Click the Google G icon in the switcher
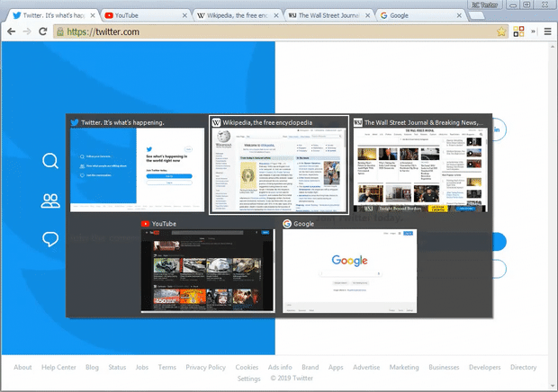 coord(287,224)
